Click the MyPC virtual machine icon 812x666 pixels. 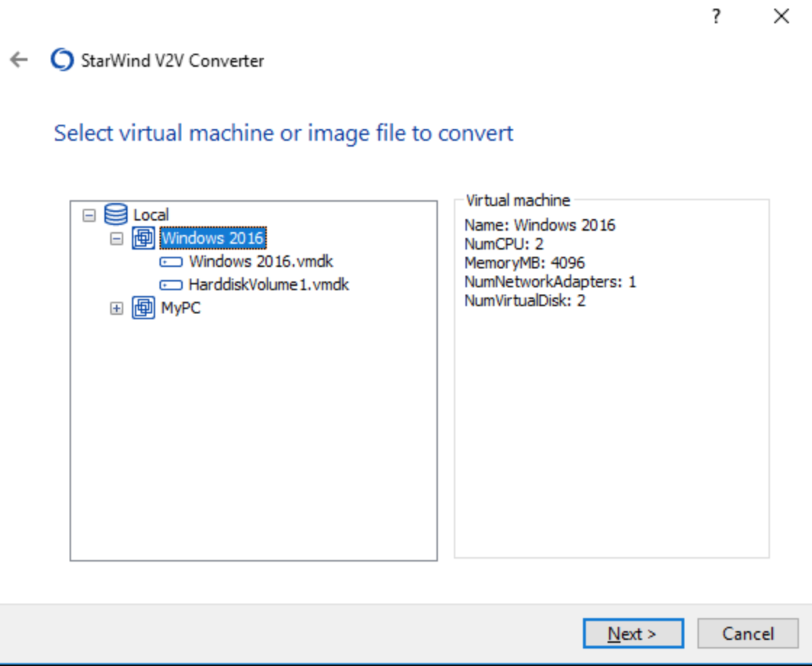pyautogui.click(x=144, y=308)
